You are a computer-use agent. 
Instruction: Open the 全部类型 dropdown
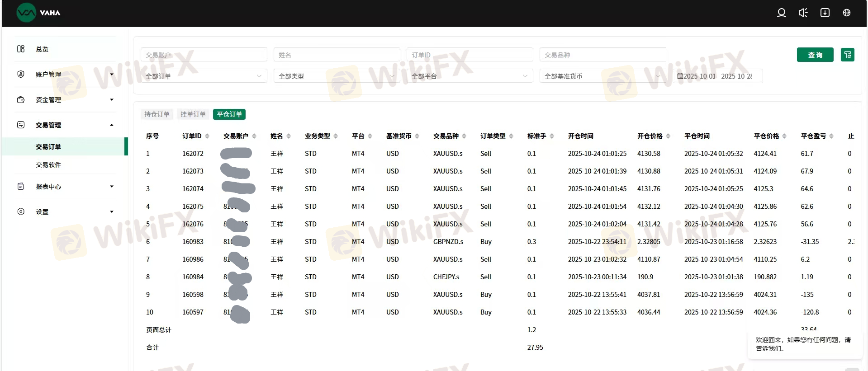pyautogui.click(x=337, y=76)
